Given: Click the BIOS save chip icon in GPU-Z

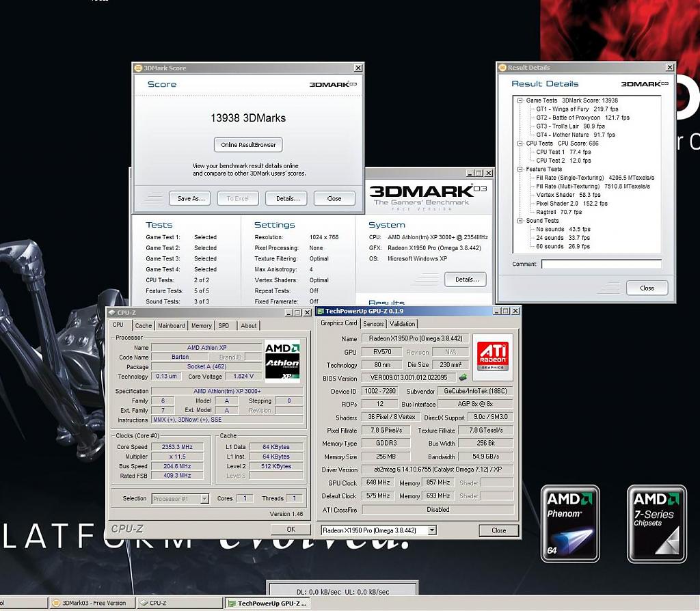Looking at the screenshot, I should tap(463, 377).
